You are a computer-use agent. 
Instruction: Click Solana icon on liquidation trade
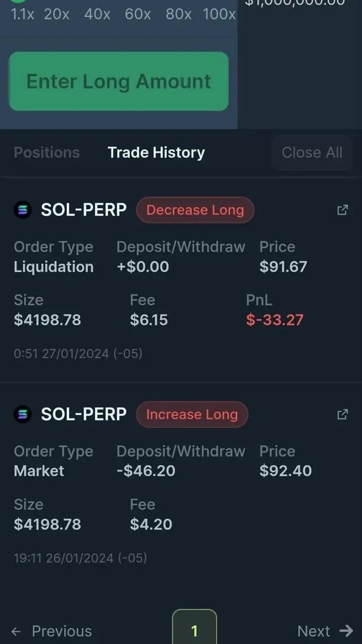tap(22, 210)
